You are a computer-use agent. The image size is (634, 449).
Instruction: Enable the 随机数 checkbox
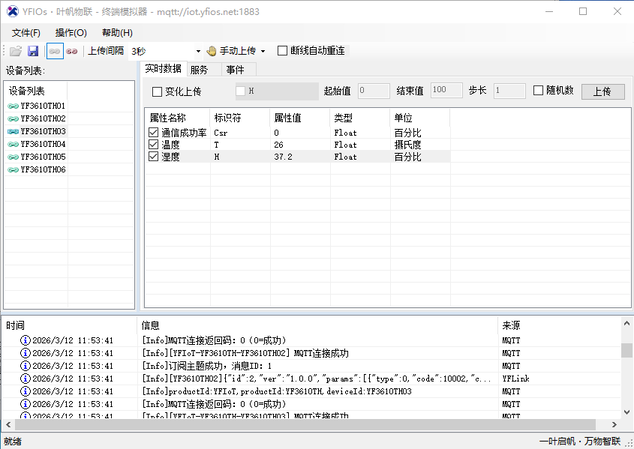[538, 90]
